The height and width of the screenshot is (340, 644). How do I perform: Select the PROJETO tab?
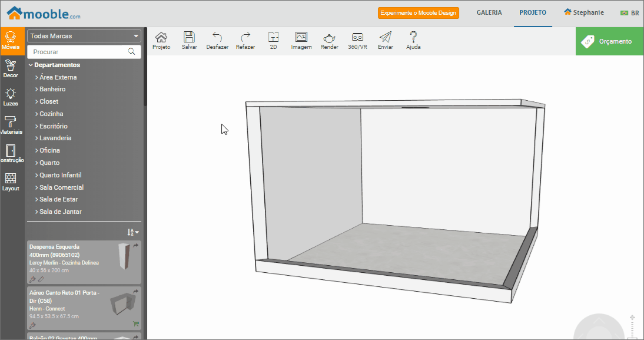click(x=533, y=12)
